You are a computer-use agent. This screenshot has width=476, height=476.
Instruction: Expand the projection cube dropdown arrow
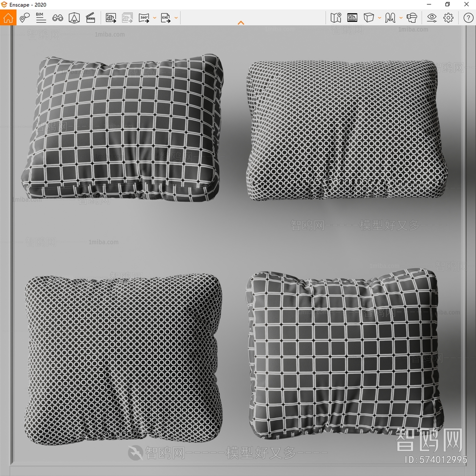[x=379, y=18]
